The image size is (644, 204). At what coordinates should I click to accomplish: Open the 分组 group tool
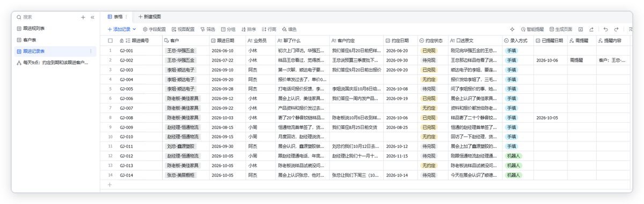(x=228, y=29)
